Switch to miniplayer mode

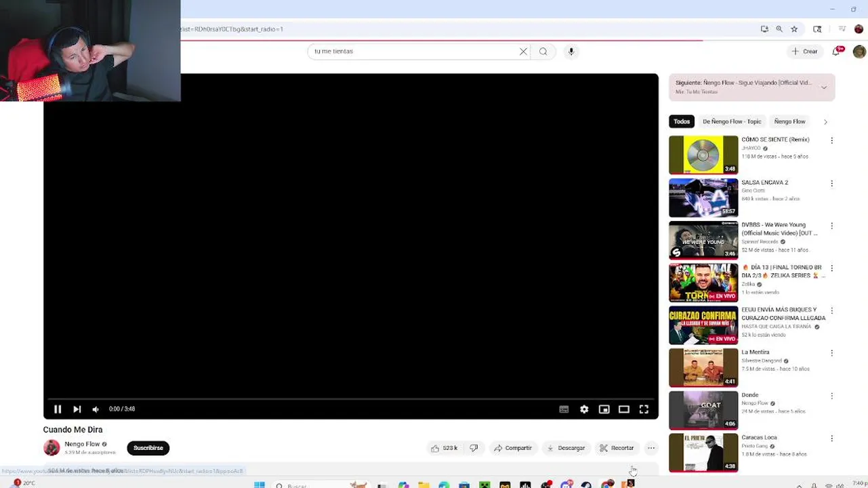point(604,409)
